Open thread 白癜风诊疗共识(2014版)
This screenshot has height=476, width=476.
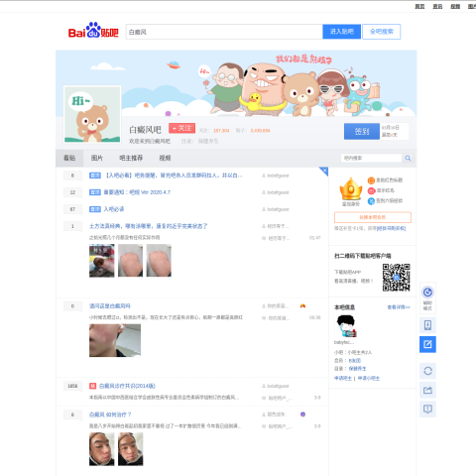point(127,386)
